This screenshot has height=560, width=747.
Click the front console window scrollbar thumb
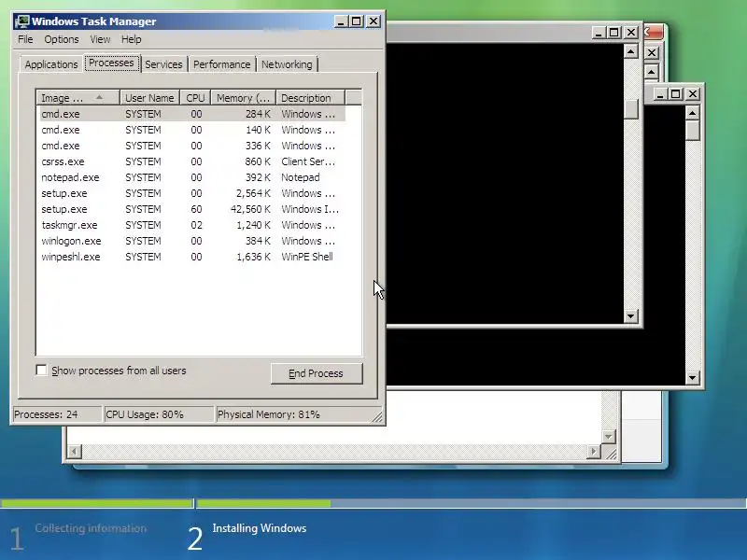click(x=631, y=109)
